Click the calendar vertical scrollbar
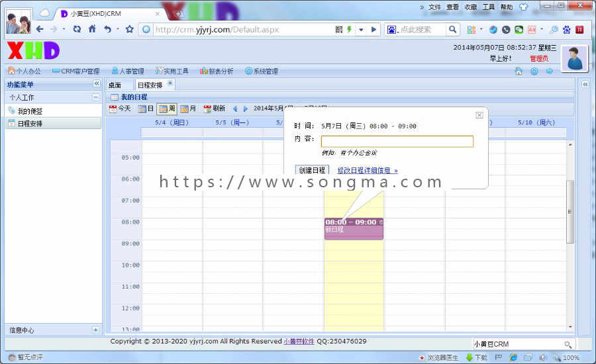 (x=570, y=211)
